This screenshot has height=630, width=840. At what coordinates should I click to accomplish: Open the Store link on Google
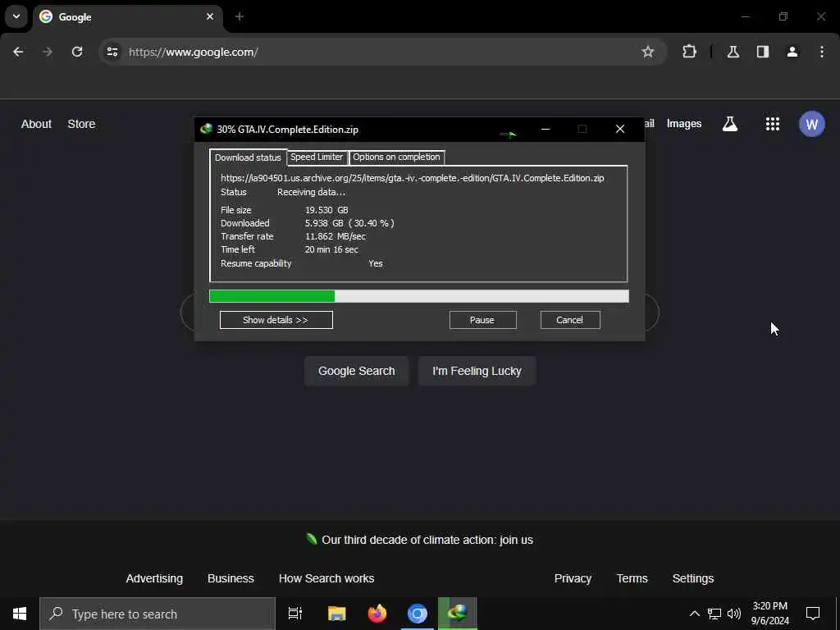coord(81,124)
